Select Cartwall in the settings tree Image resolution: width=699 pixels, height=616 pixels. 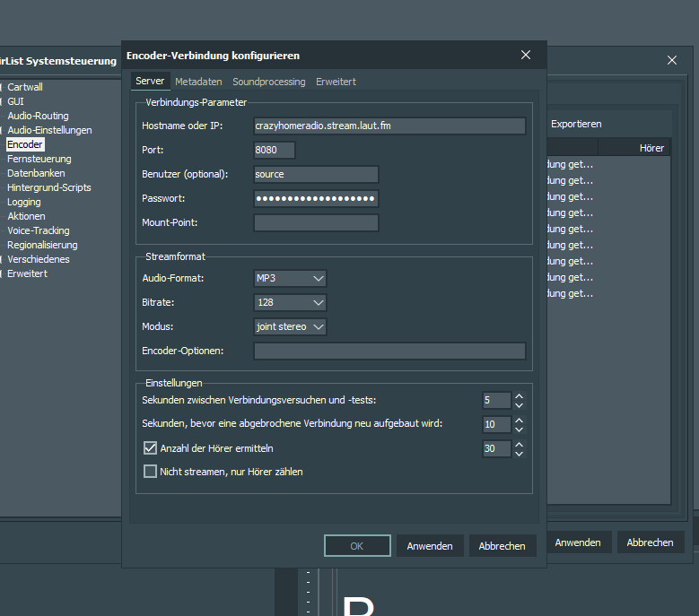[25, 87]
